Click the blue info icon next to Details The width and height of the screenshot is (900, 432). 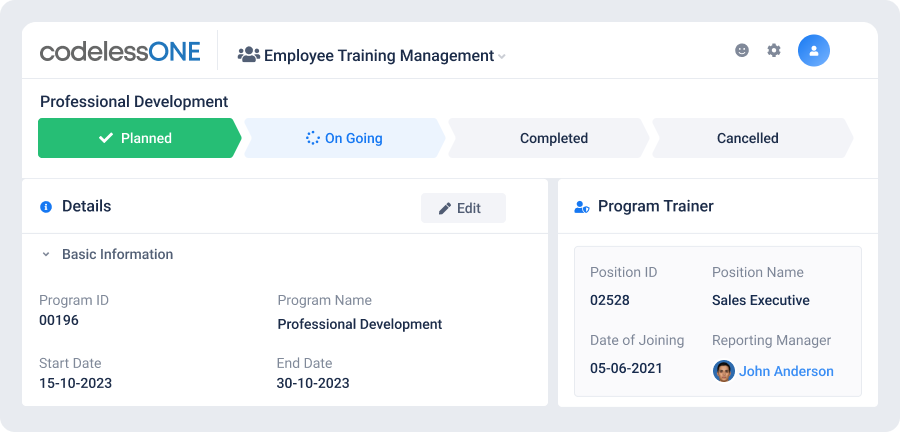(x=46, y=207)
